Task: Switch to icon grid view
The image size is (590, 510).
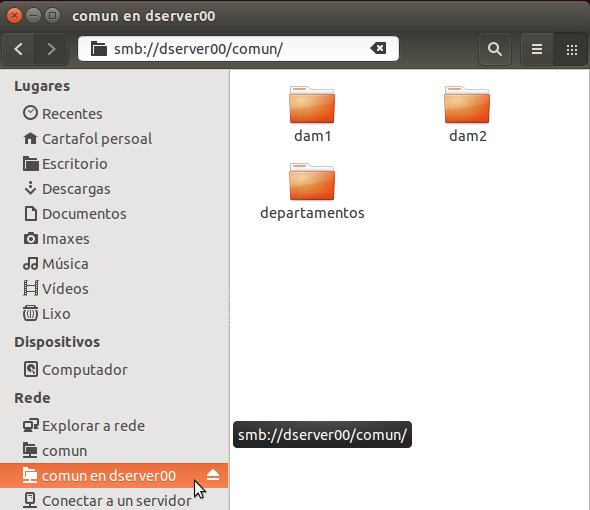Action: (572, 49)
